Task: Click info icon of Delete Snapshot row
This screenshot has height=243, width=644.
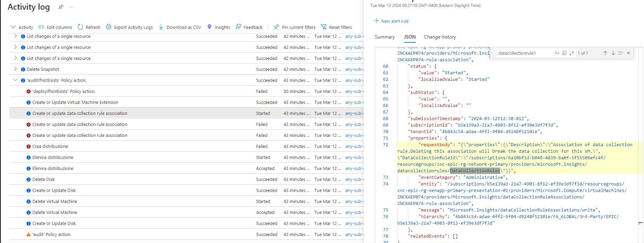Action: point(23,70)
